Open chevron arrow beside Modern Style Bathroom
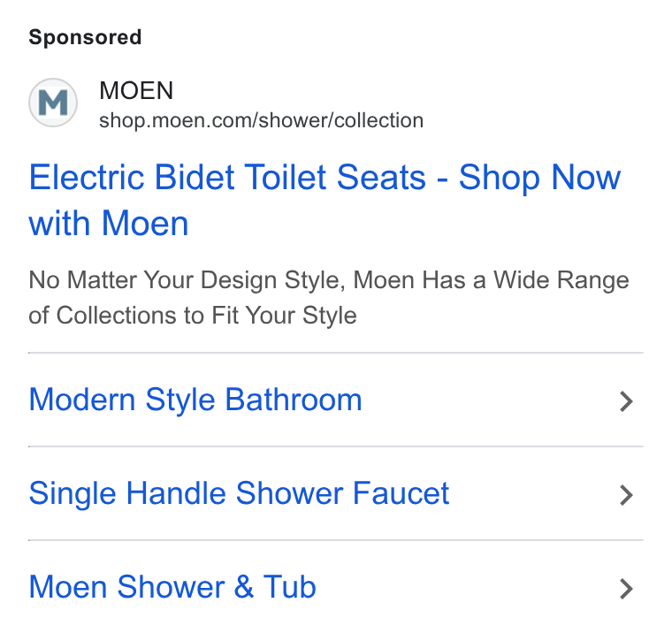Viewport: 672px width, 633px height. click(626, 401)
